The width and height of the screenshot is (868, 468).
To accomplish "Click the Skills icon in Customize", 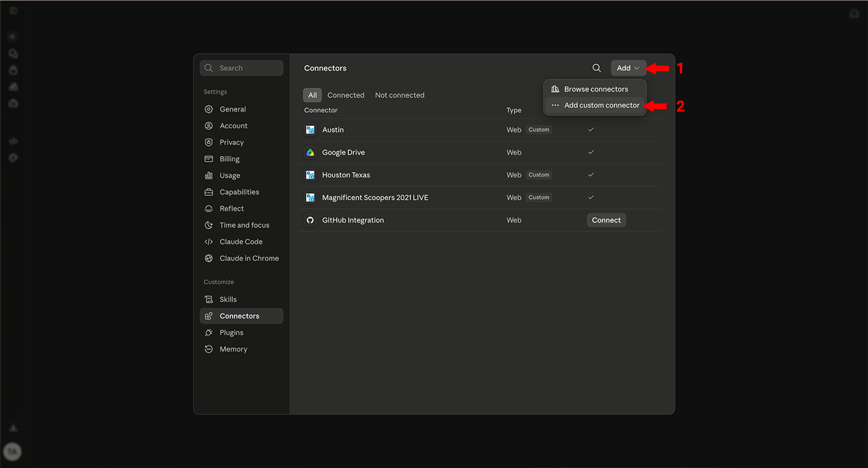I will (x=208, y=299).
